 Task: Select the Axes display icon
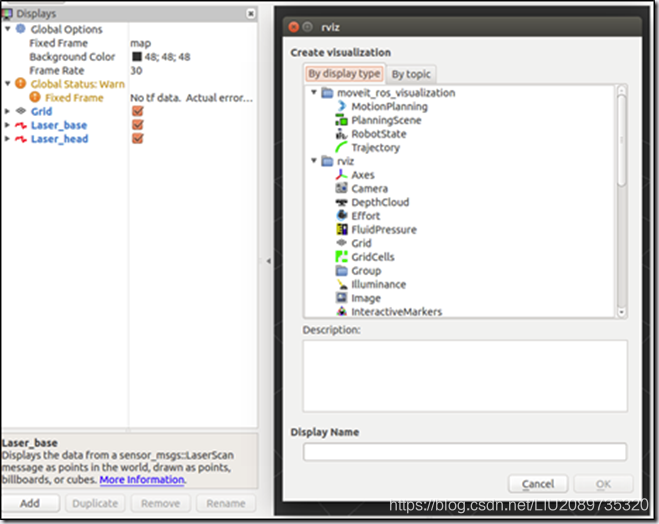(x=341, y=175)
